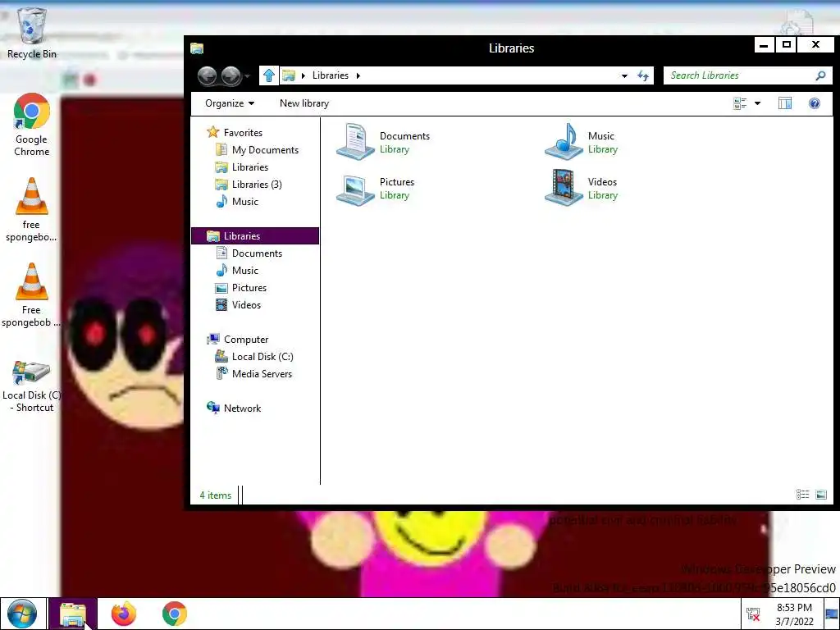Select Google Chrome desktop shortcut
This screenshot has height=630, width=840.
[32, 125]
